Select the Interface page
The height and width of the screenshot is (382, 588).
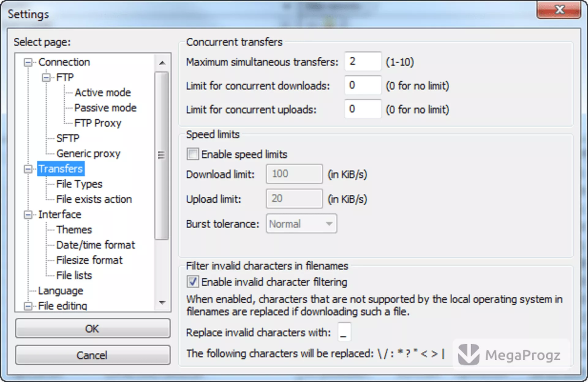coord(60,215)
